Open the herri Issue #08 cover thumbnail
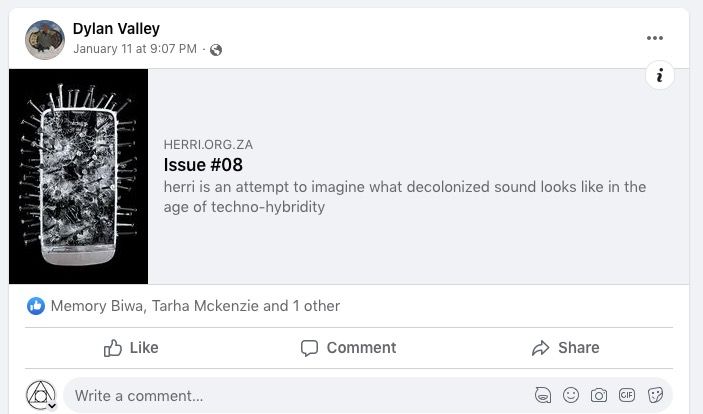 78,176
